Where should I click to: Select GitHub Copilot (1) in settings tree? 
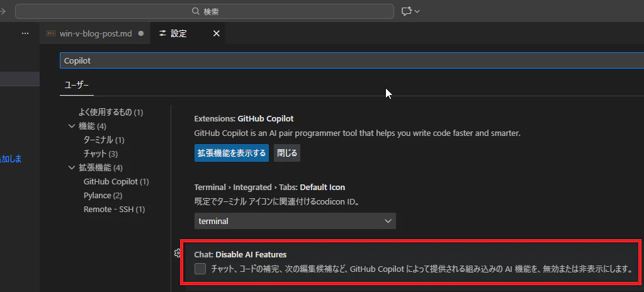(116, 181)
